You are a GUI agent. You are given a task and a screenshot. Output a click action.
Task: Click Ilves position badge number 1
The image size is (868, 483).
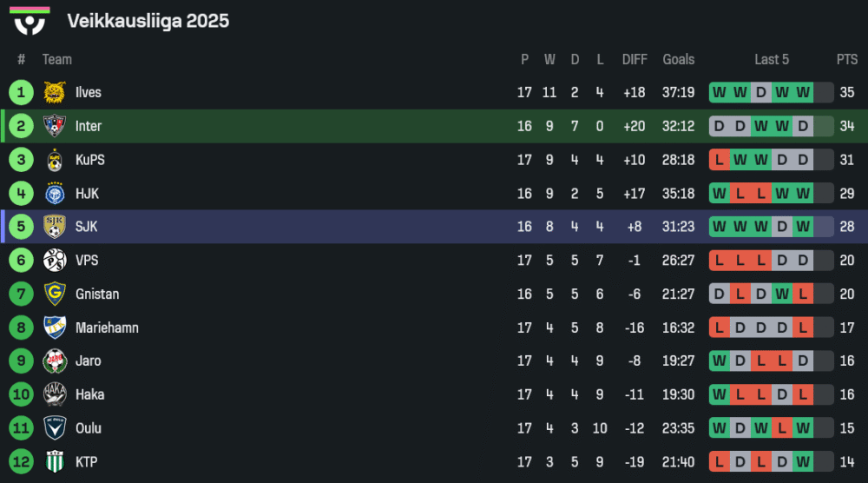21,93
